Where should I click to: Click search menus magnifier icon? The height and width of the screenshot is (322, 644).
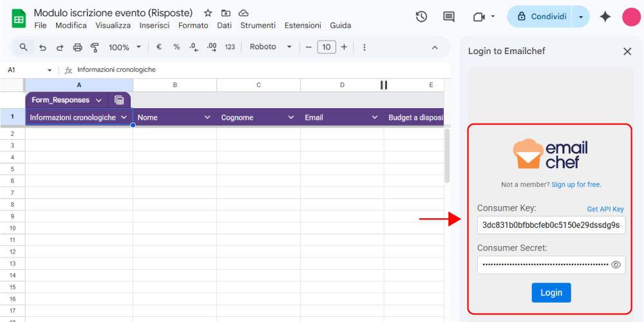[x=24, y=47]
